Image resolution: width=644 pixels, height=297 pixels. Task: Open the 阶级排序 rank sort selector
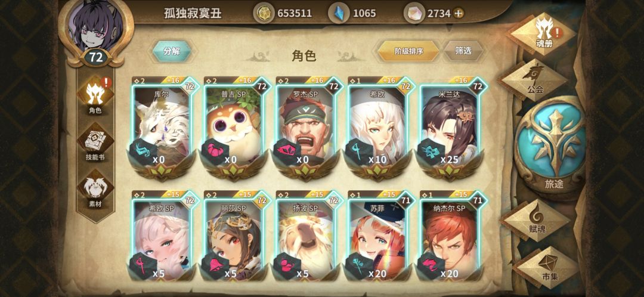click(408, 51)
